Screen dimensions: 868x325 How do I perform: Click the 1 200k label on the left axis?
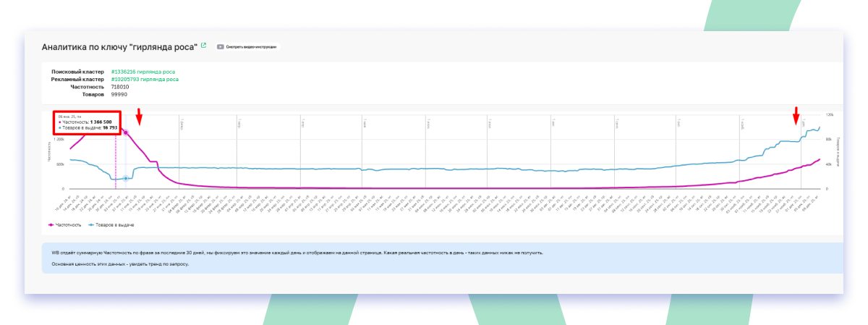point(59,140)
